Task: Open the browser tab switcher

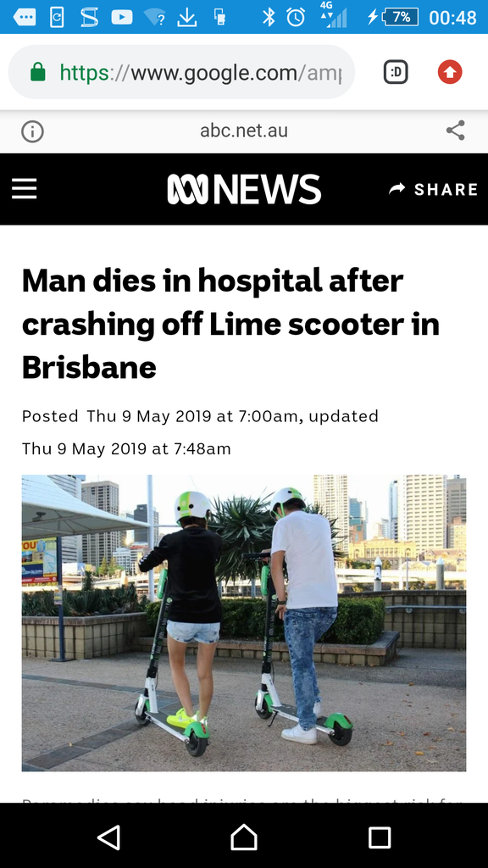Action: click(396, 72)
